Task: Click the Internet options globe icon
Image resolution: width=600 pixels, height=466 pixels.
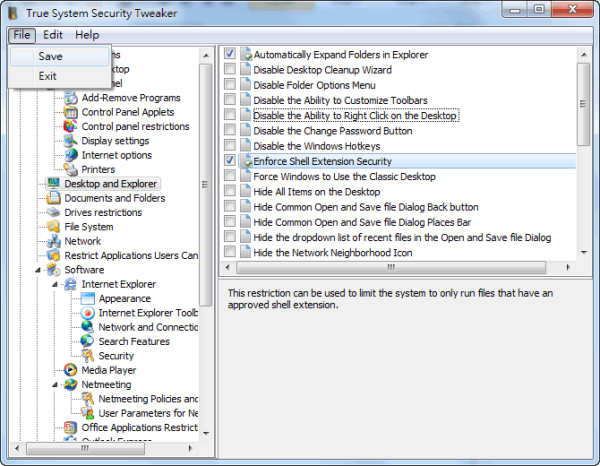Action: (72, 155)
